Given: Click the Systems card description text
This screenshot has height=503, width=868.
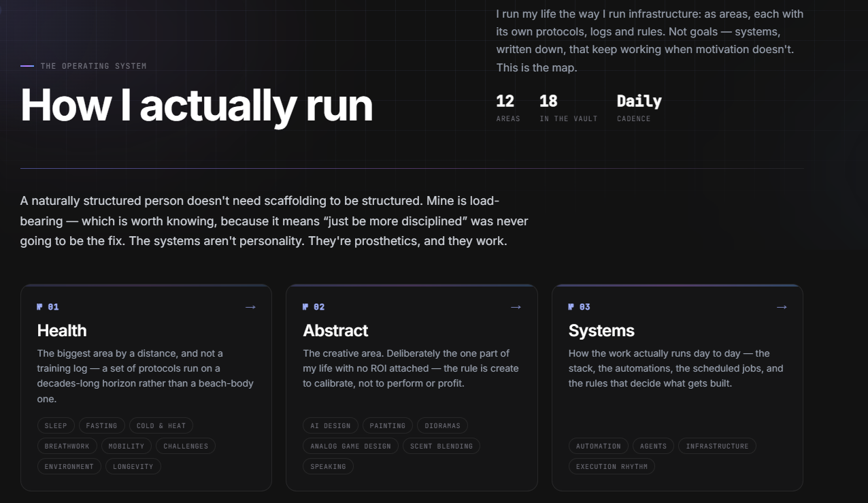Looking at the screenshot, I should (676, 368).
